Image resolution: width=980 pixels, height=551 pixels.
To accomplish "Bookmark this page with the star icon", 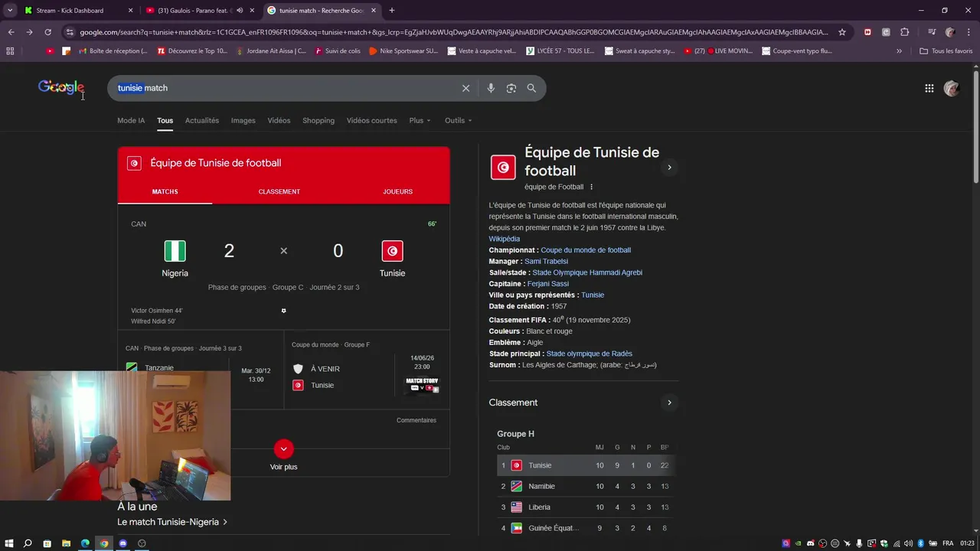I will pos(842,32).
